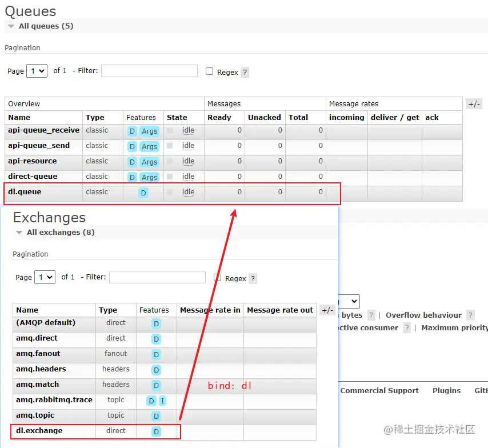Sort queues by the Type column header
Image resolution: width=488 pixels, height=448 pixels.
[95, 117]
